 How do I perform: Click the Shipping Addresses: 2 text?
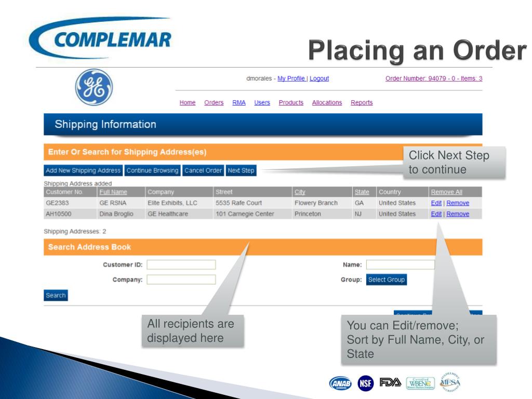pyautogui.click(x=75, y=231)
